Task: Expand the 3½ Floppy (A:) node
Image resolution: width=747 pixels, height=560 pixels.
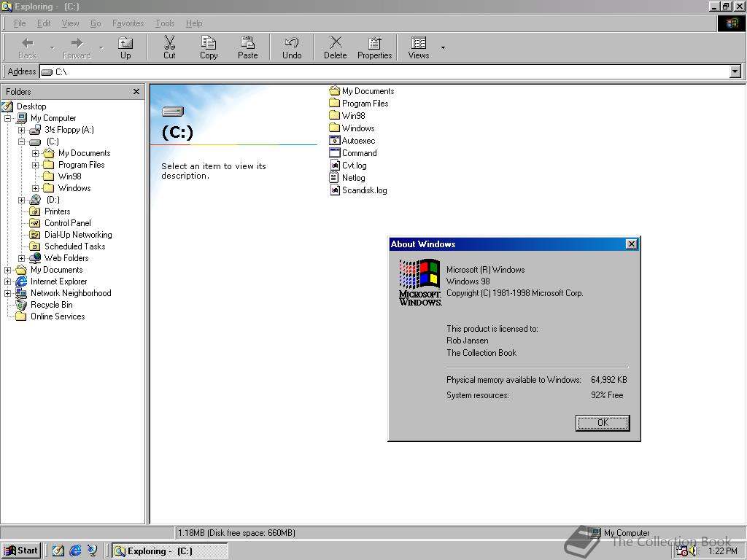Action: click(21, 130)
